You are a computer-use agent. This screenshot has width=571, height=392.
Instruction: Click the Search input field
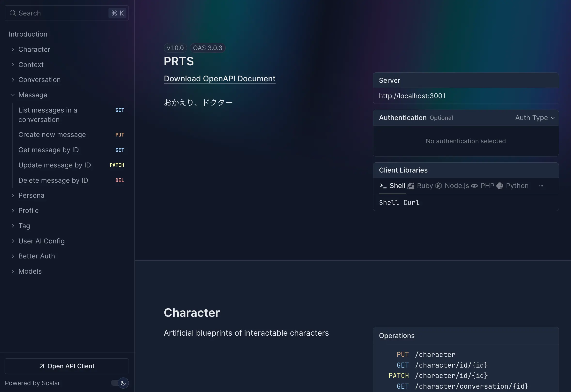[x=62, y=13]
